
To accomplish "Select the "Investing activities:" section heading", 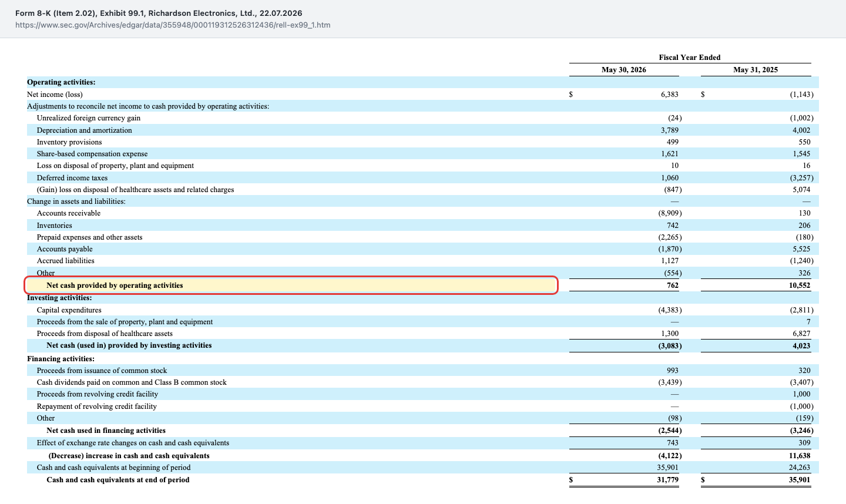I will click(59, 298).
